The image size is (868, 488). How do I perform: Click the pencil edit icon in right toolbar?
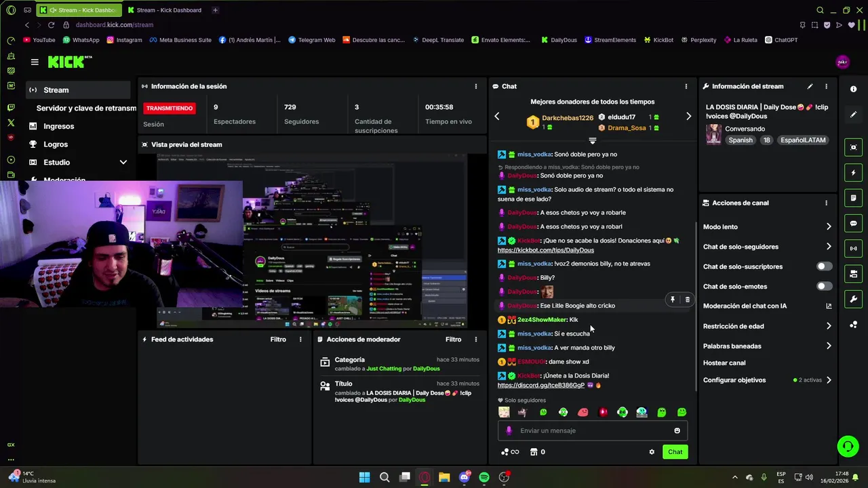(x=853, y=115)
